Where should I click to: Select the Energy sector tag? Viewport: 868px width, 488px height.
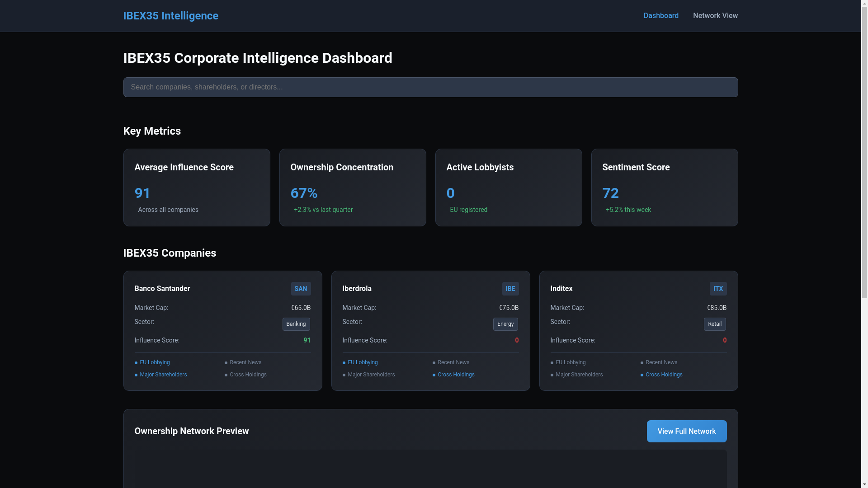[x=505, y=324]
